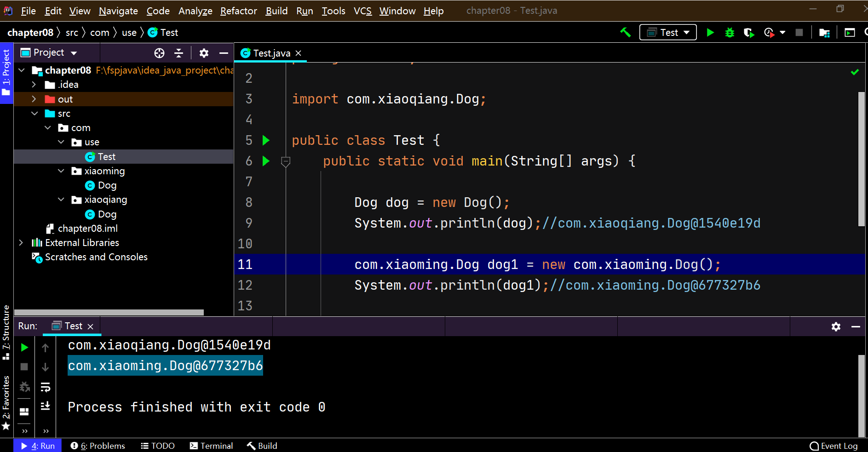Image resolution: width=868 pixels, height=452 pixels.
Task: Rerun Test in the Run panel
Action: 24,348
